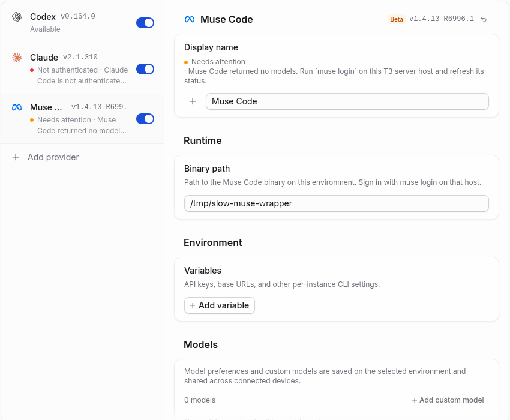Screen dimensions: 510x420
Task: Click the Meta logo beside Muse Code heading
Action: (x=190, y=20)
